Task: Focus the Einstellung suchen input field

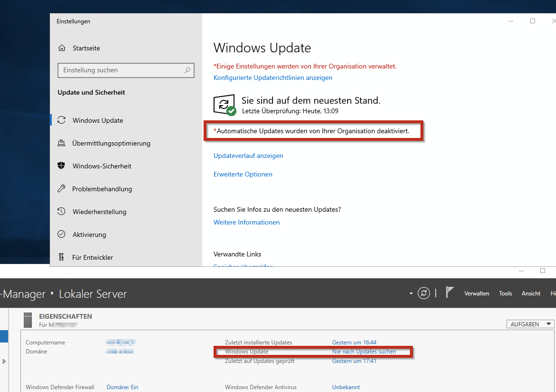Action: click(126, 70)
